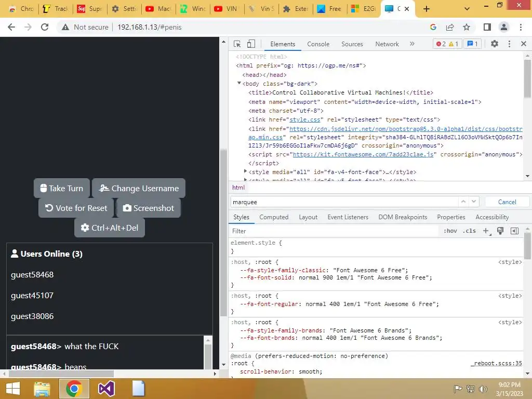Image resolution: width=532 pixels, height=399 pixels.
Task: Open the Computed styles tab
Action: (274, 217)
